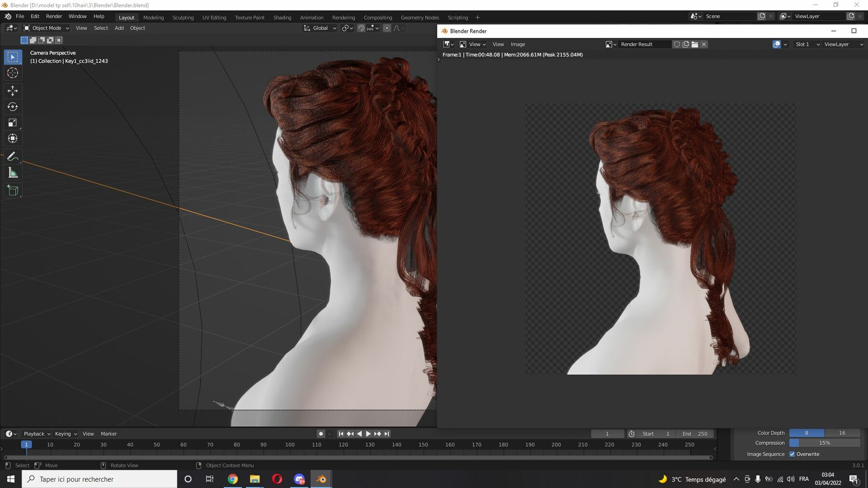The height and width of the screenshot is (488, 868).
Task: Open the Render menu
Action: tap(54, 16)
